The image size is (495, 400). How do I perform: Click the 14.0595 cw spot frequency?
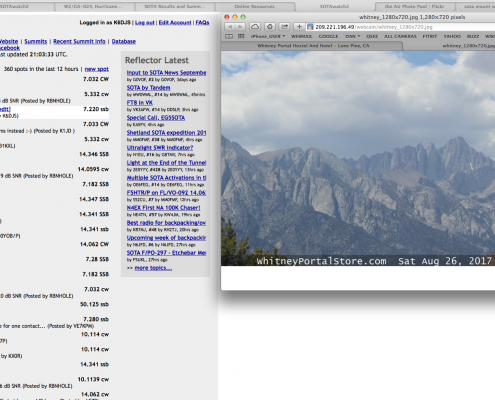pos(93,169)
